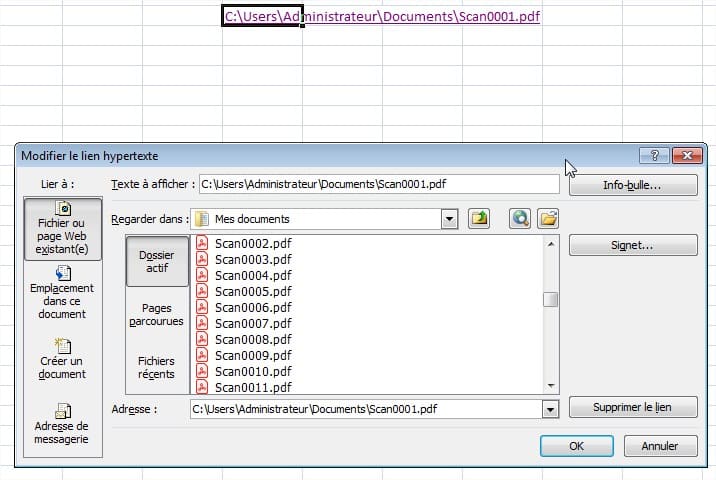716x480 pixels.
Task: Confirm with the OK button
Action: click(x=577, y=446)
